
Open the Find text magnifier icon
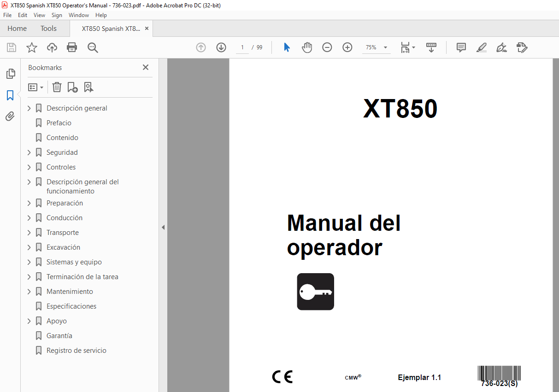point(93,47)
